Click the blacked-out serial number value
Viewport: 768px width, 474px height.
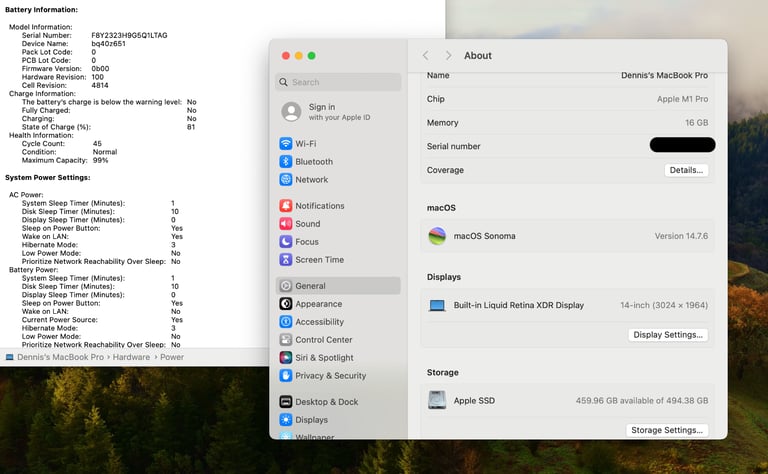[682, 145]
